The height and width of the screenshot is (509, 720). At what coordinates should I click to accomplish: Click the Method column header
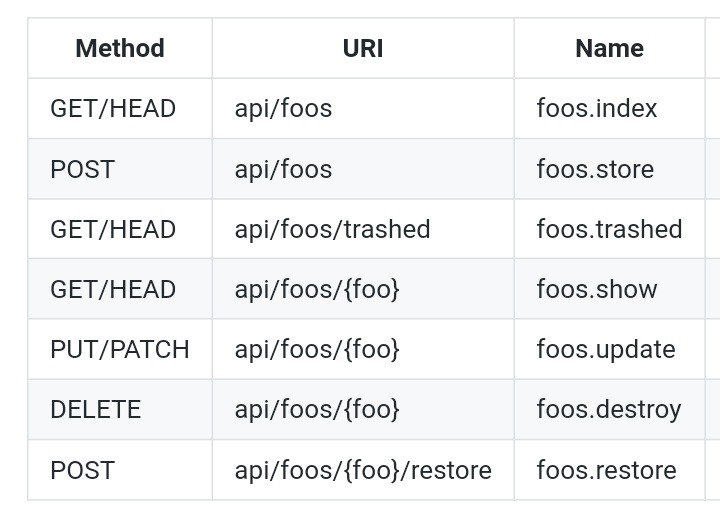120,48
